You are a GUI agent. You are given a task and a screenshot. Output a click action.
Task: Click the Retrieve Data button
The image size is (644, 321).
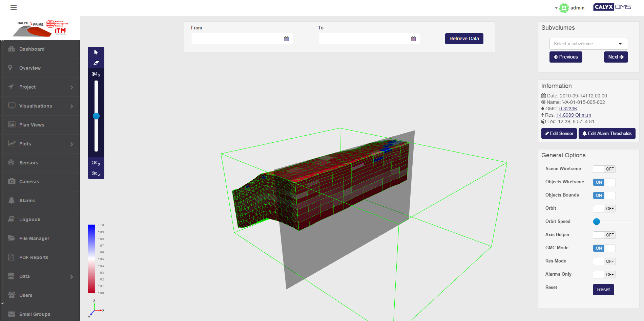tap(464, 39)
